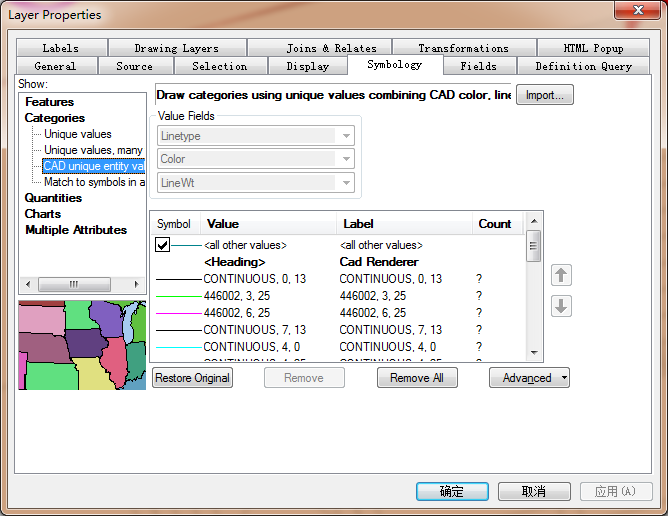Click the Symbol column header
This screenshot has width=668, height=516.
(175, 224)
